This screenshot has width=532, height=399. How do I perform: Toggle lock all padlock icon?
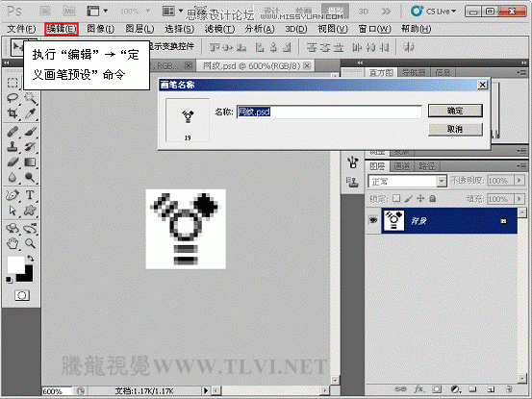click(x=433, y=199)
